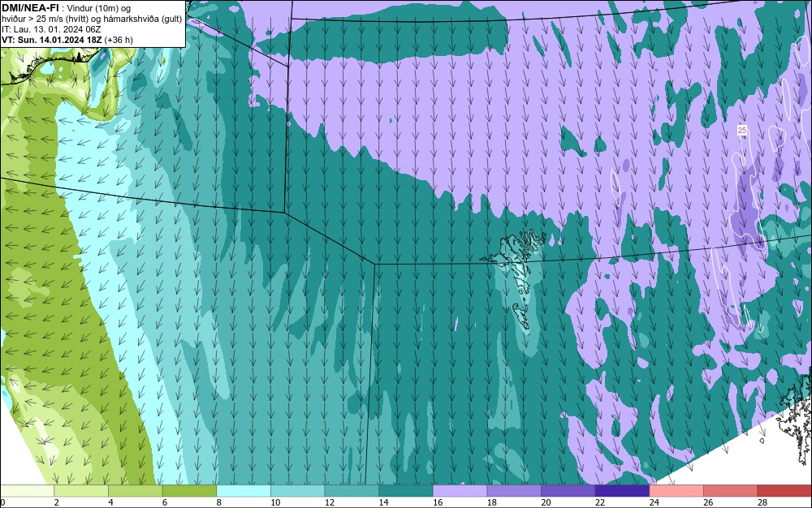Click the legend value '2'

coord(57,502)
